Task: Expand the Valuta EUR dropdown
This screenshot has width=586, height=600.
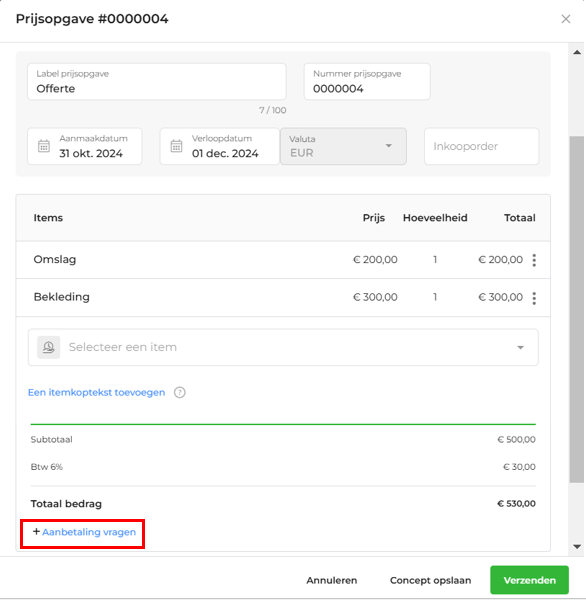Action: (x=388, y=146)
